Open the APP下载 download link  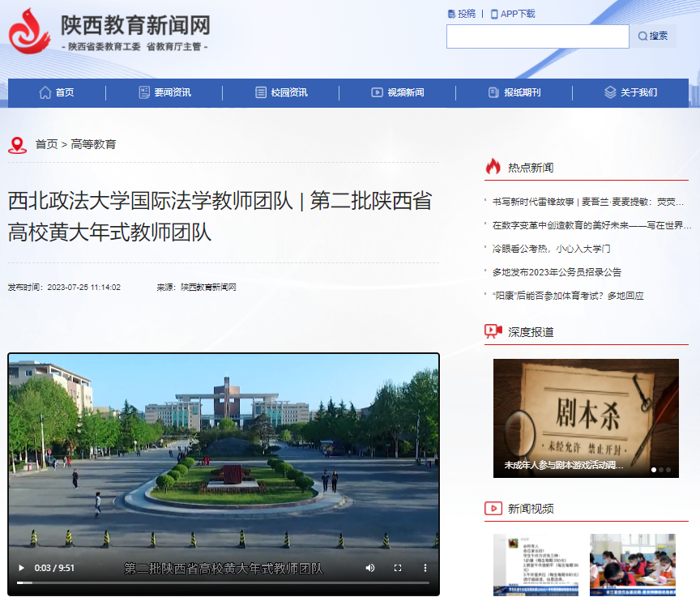pyautogui.click(x=513, y=14)
